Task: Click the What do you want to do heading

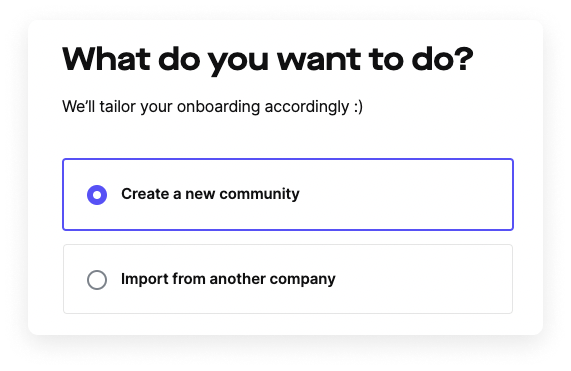Action: 268,60
